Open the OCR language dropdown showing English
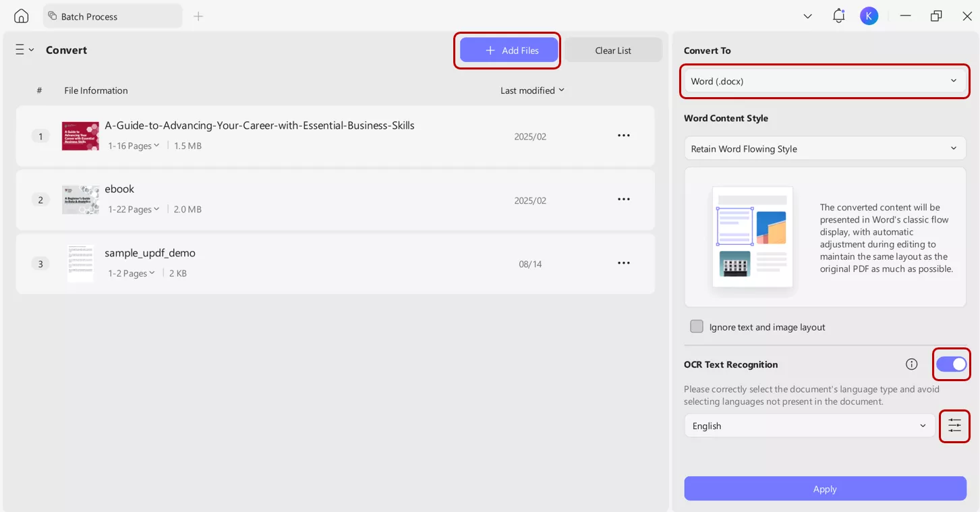 click(809, 426)
